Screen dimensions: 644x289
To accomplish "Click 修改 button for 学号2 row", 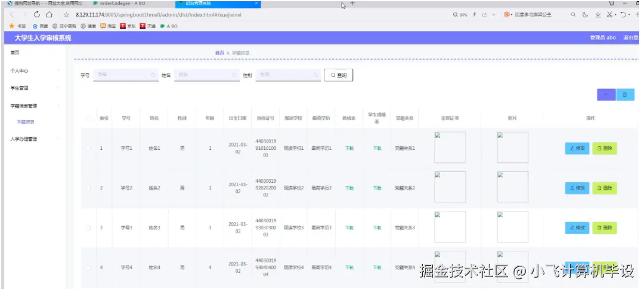I will pyautogui.click(x=577, y=188).
